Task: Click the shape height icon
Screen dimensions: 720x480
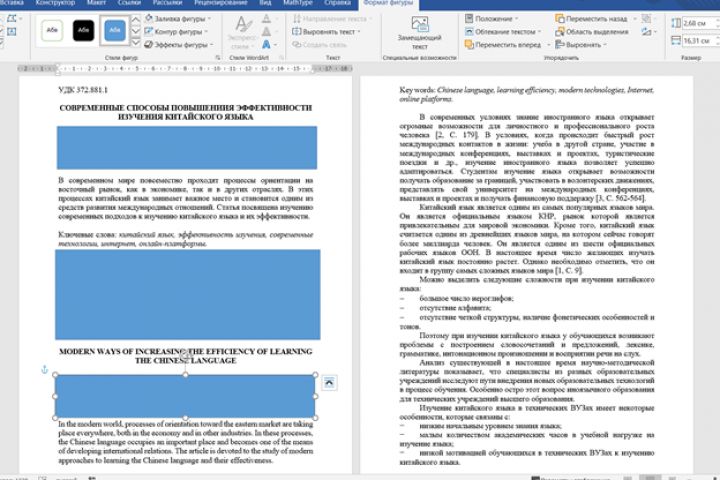Action: click(676, 23)
